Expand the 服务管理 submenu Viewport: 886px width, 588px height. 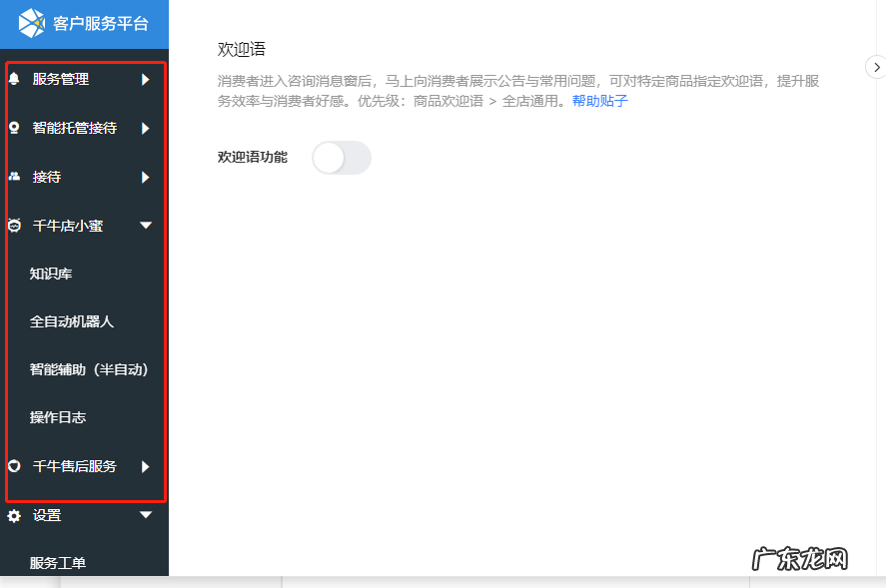coord(146,79)
